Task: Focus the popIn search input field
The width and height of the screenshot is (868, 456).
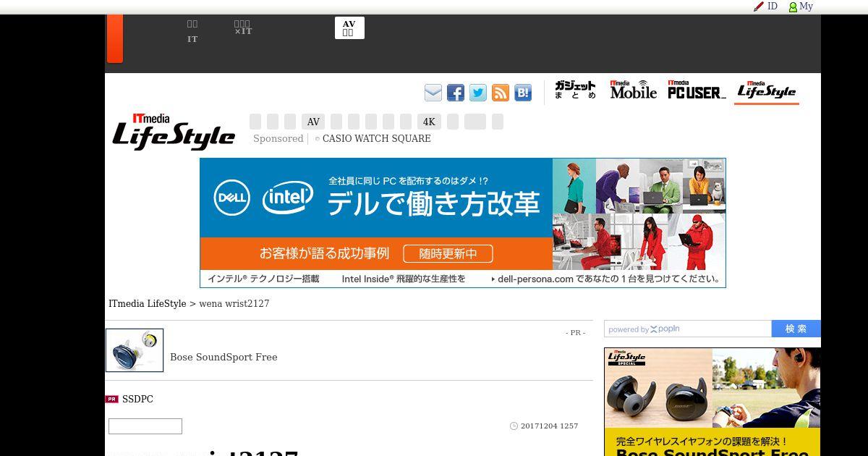Action: coord(688,329)
